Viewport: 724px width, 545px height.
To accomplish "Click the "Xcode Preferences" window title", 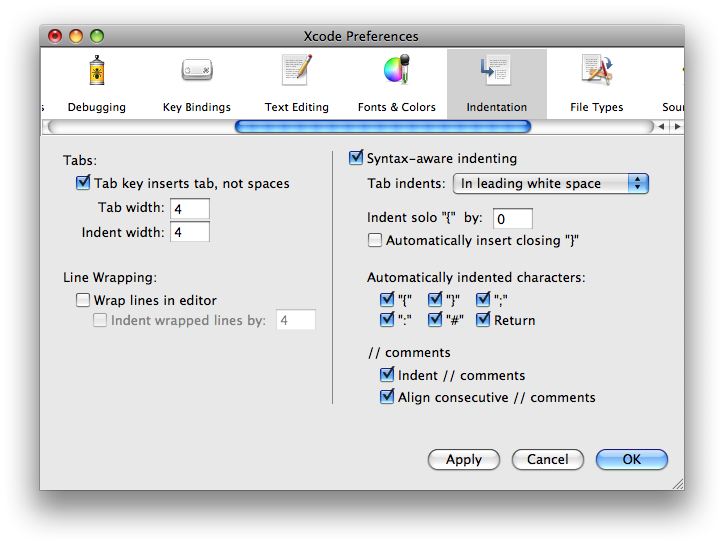I will (361, 36).
